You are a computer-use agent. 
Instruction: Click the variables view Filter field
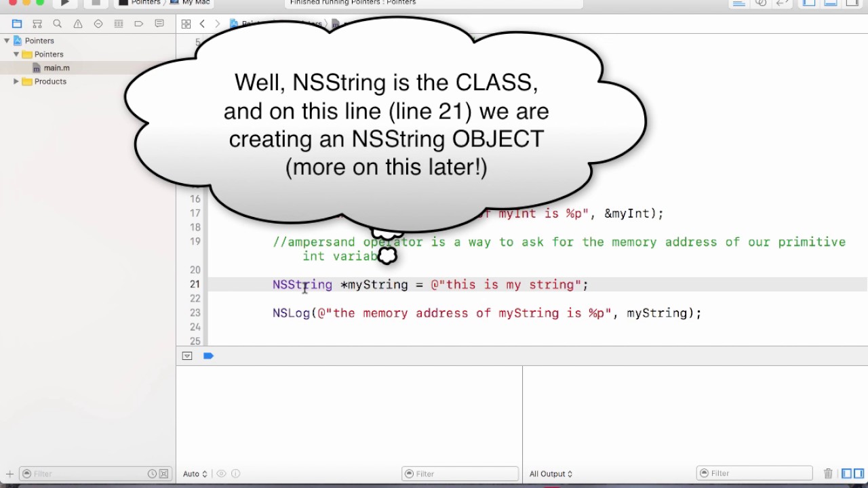(460, 474)
